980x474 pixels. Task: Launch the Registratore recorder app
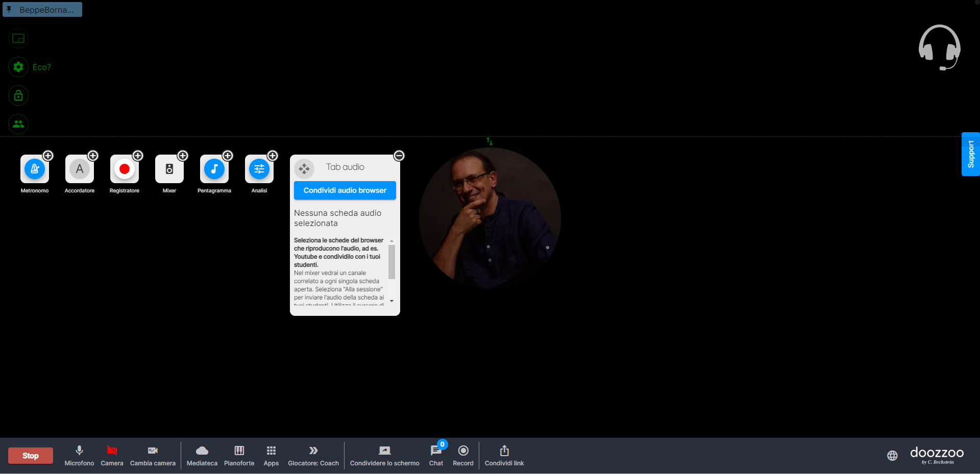(124, 169)
